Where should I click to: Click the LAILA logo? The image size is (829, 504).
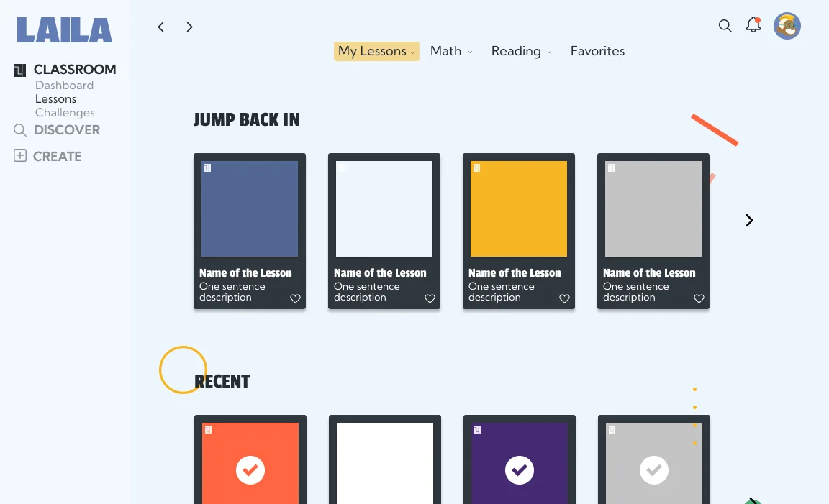tap(65, 30)
